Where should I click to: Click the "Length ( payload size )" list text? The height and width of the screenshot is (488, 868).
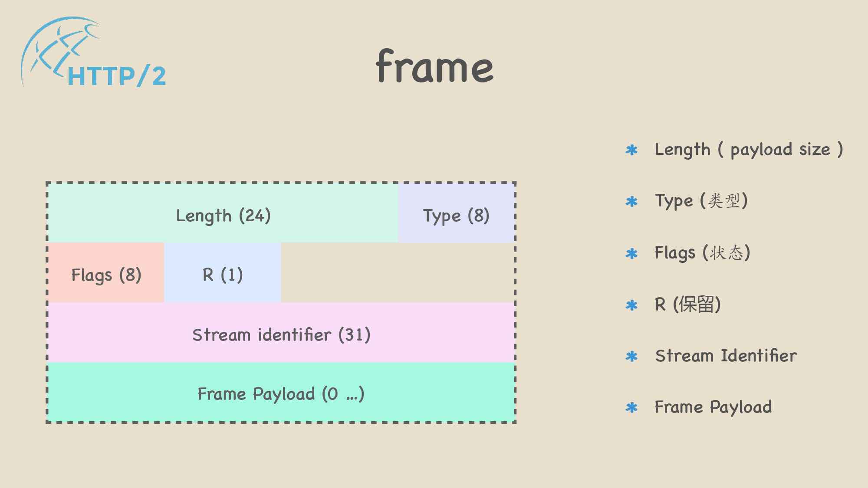click(749, 150)
